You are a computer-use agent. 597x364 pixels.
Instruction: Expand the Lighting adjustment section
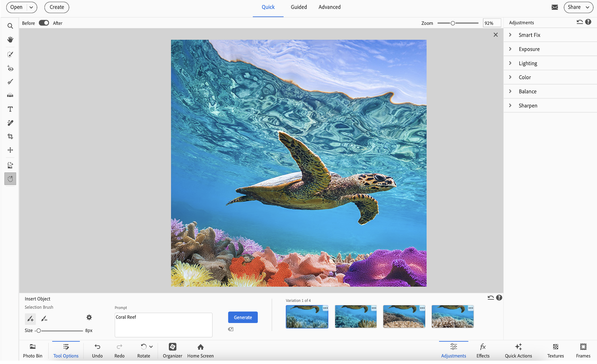click(x=528, y=63)
